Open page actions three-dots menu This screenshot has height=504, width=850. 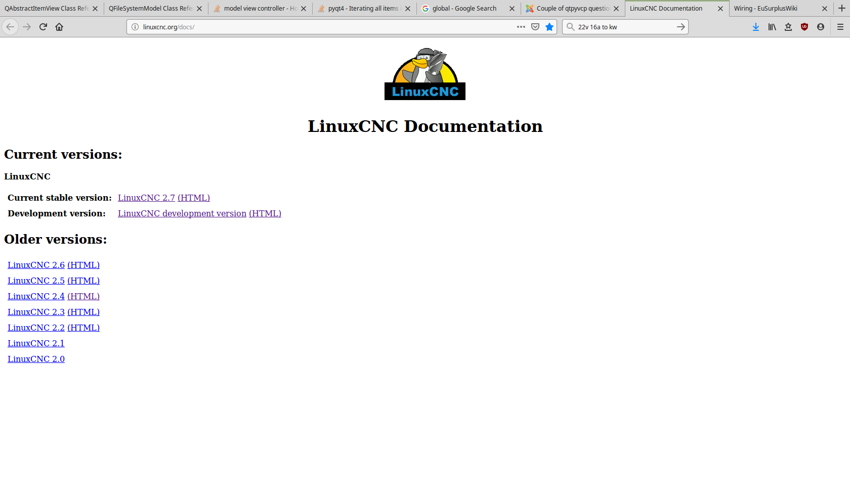(521, 27)
